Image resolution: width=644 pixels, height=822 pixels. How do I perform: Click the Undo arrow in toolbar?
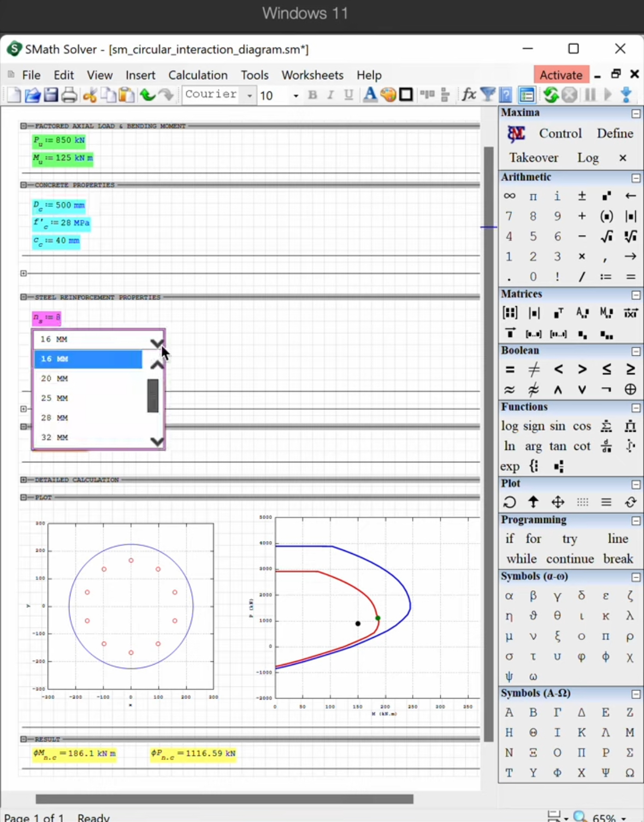pos(147,95)
